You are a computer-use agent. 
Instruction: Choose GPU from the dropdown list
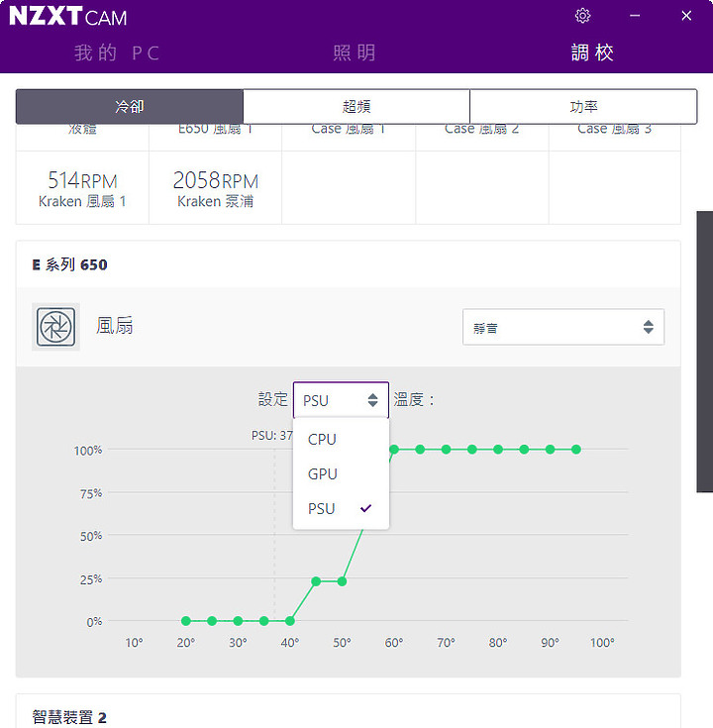pyautogui.click(x=341, y=474)
